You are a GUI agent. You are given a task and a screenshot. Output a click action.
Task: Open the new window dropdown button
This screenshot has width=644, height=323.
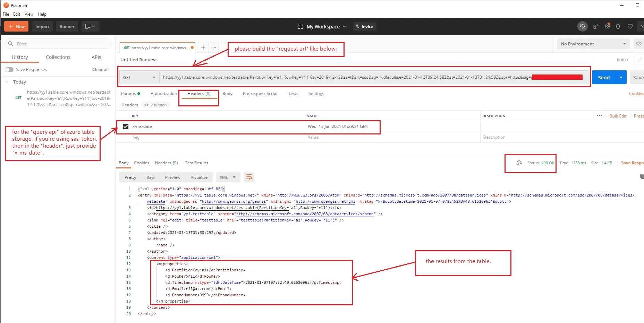[x=90, y=26]
